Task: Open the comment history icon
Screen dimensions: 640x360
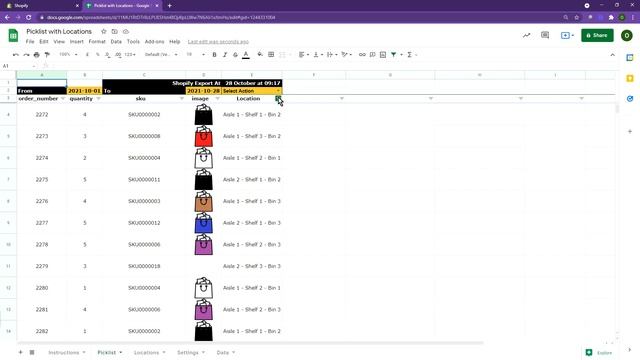Action: point(545,36)
